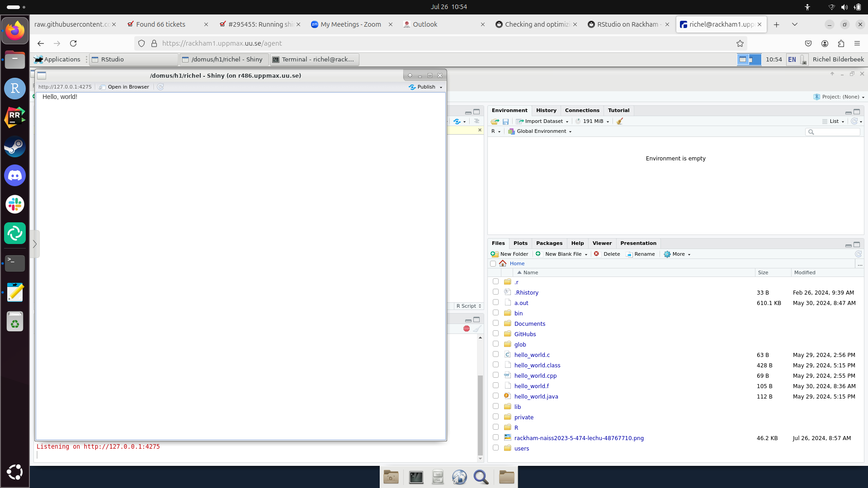This screenshot has width=868, height=488.
Task: Open the Global Environment dropdown
Action: 540,131
